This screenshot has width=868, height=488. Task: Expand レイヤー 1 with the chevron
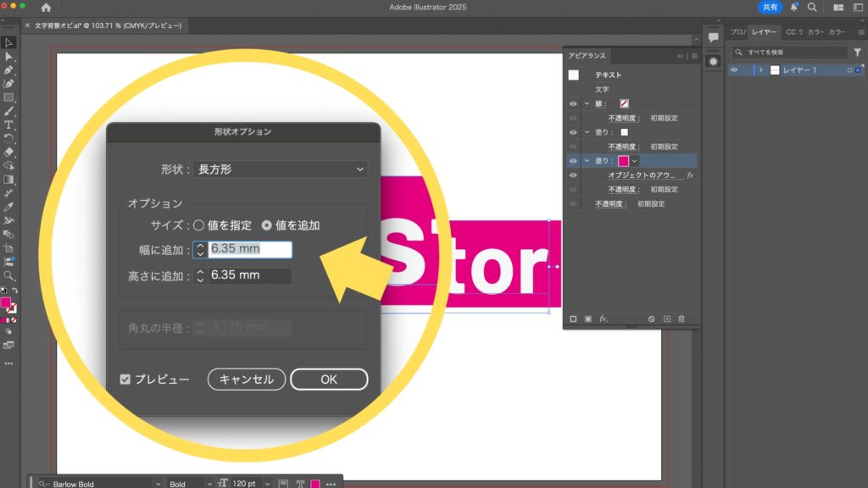[760, 70]
